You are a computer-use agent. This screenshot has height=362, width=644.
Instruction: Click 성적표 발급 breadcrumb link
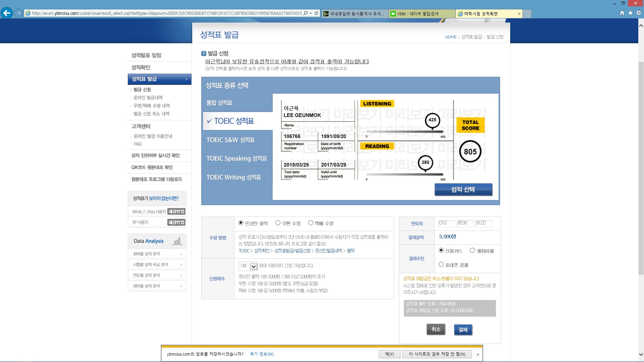click(x=471, y=37)
